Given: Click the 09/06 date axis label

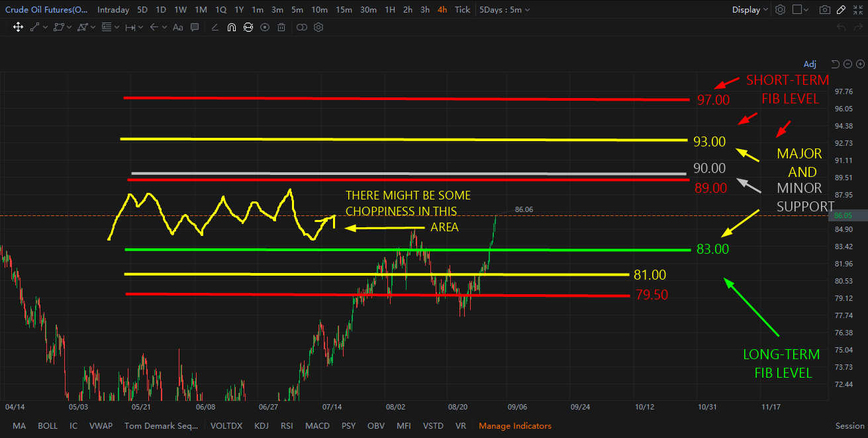Looking at the screenshot, I should point(518,407).
